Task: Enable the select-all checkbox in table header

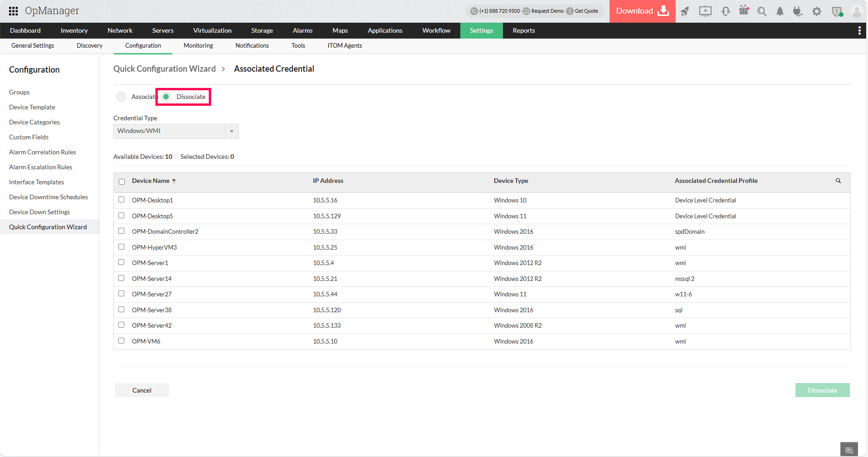Action: tap(121, 181)
